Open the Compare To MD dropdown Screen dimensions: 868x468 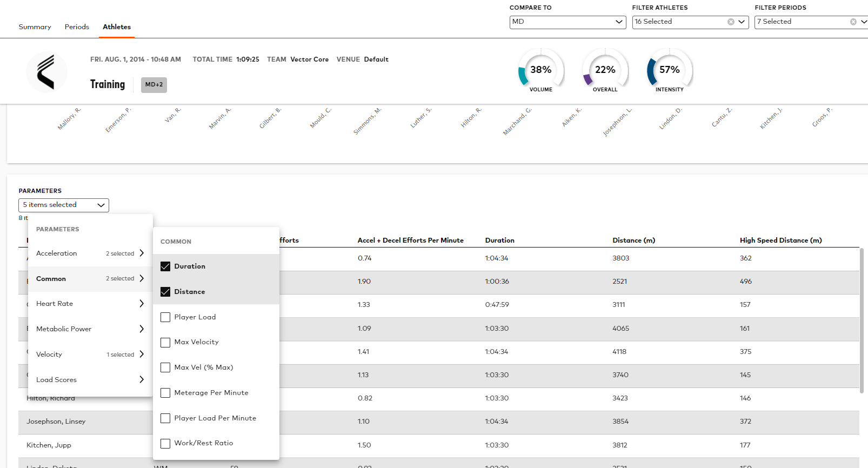tap(567, 22)
